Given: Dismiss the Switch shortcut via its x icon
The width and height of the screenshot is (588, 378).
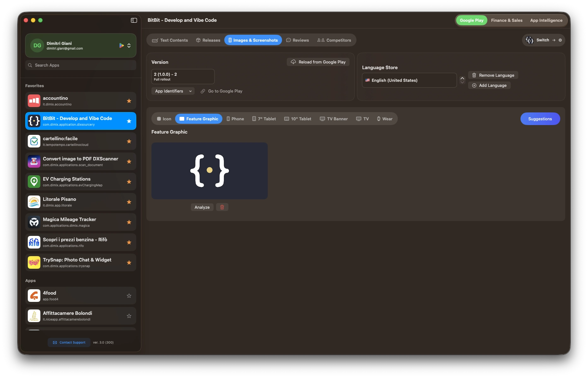Looking at the screenshot, I should 560,40.
